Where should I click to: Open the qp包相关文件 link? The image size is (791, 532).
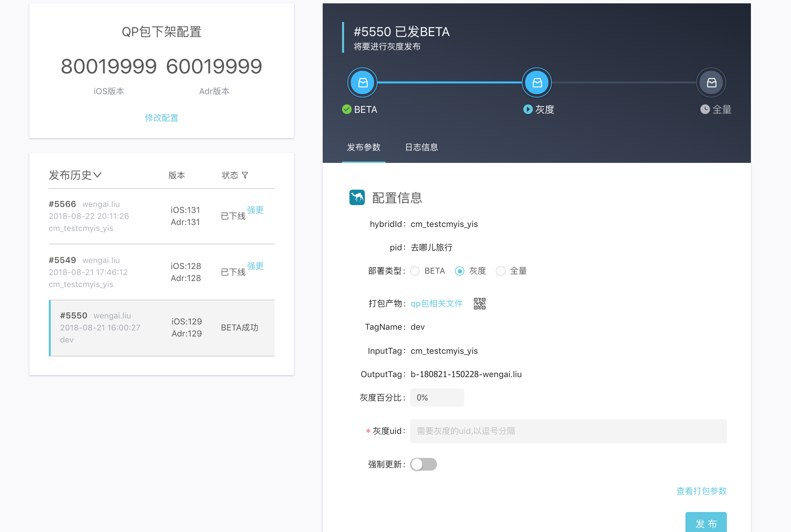point(437,303)
